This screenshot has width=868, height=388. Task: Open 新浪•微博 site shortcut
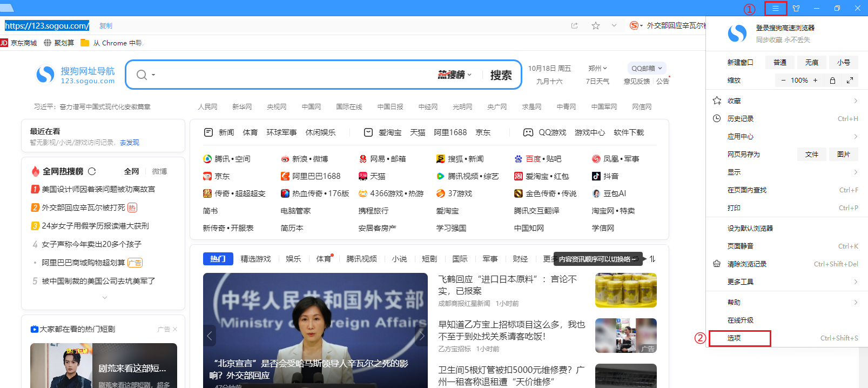[x=305, y=159]
